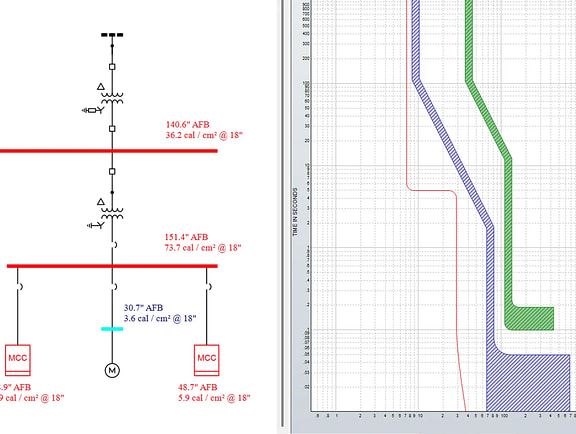The height and width of the screenshot is (434, 576).
Task: Click the '140.6" AFB' label
Action: tap(187, 125)
